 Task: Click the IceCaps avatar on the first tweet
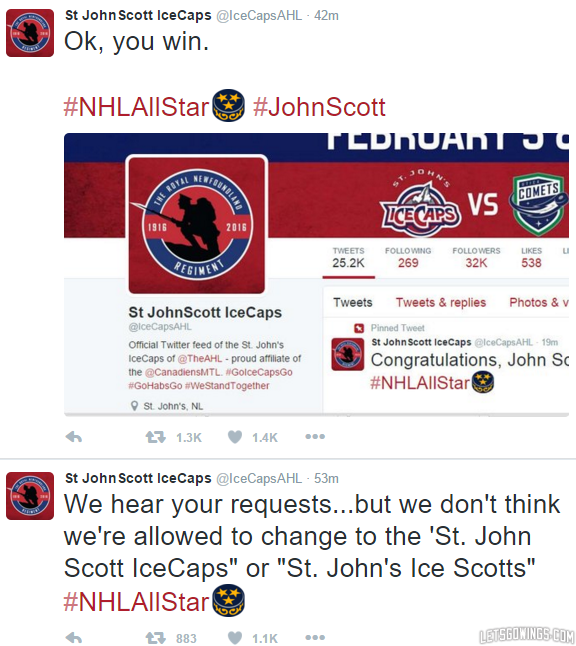[x=30, y=33]
